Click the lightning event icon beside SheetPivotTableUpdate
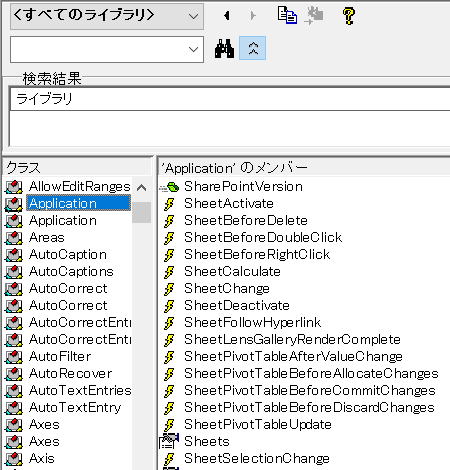450x470 pixels. (169, 425)
